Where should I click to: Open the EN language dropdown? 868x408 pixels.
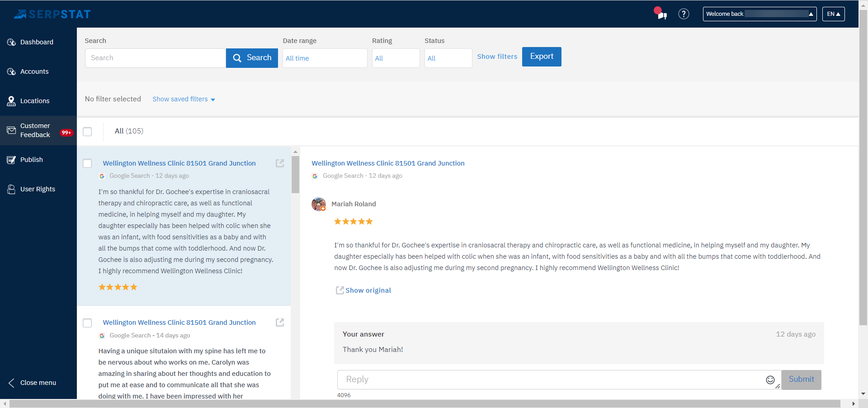click(833, 14)
